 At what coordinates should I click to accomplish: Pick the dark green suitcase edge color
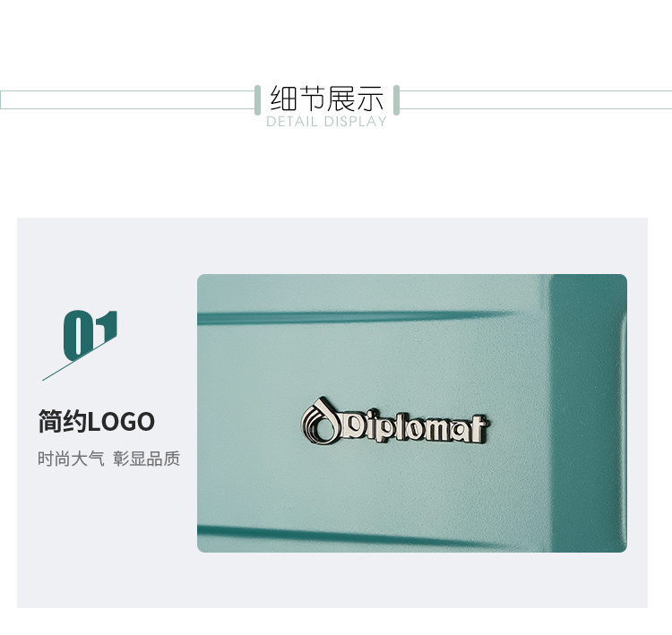click(x=587, y=411)
